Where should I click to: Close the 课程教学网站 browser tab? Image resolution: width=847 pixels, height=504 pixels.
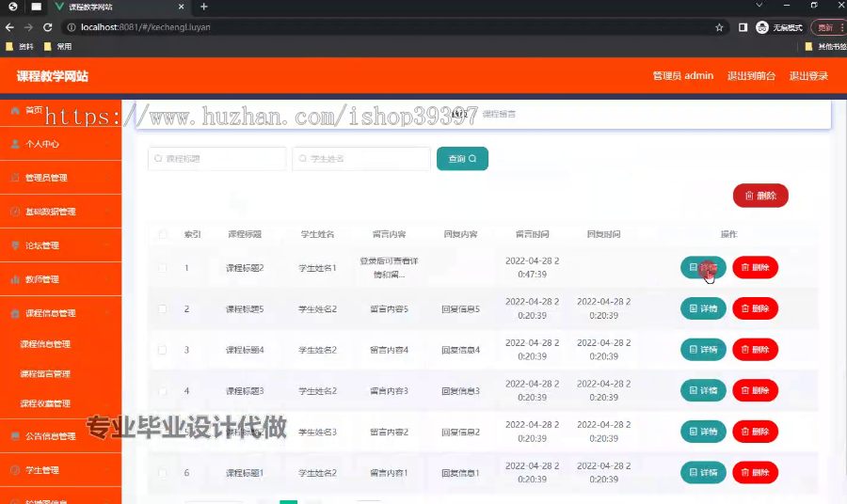coord(181,7)
